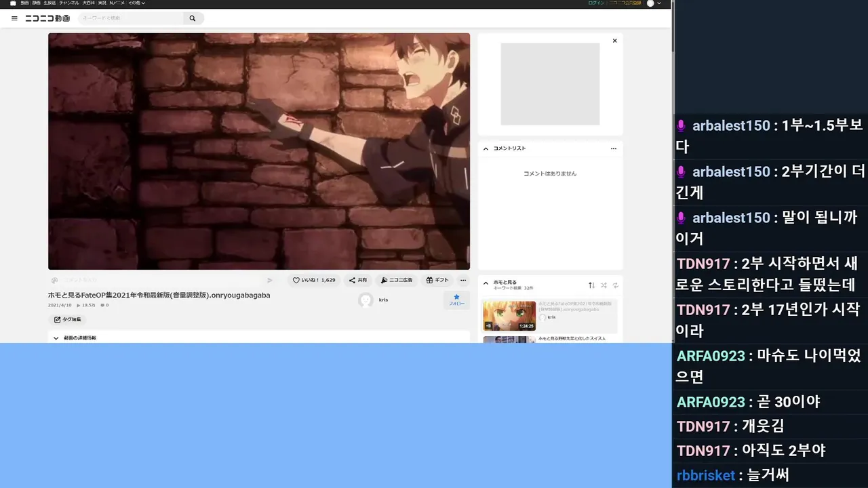Open Nアニメ in the top navigation bar
This screenshot has width=868, height=488.
[x=117, y=3]
